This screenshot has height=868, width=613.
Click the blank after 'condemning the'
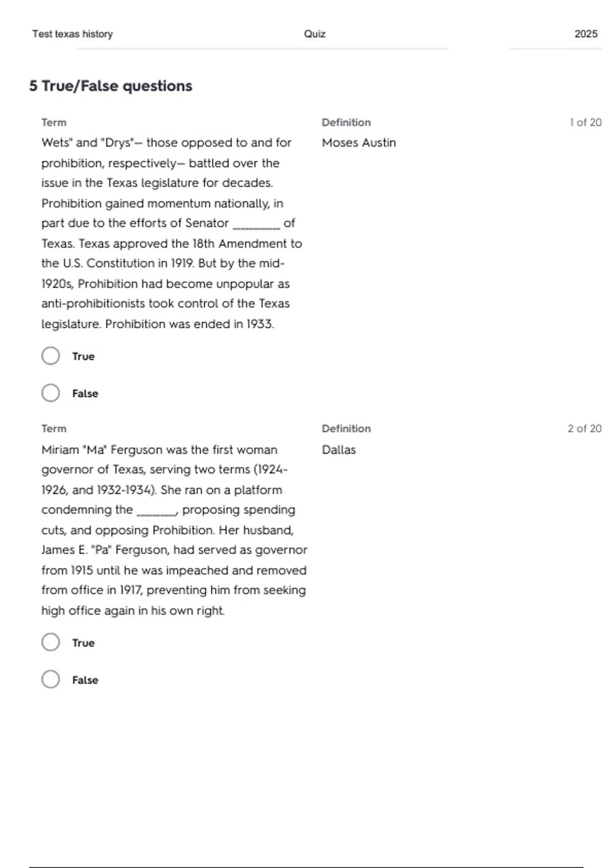156,512
